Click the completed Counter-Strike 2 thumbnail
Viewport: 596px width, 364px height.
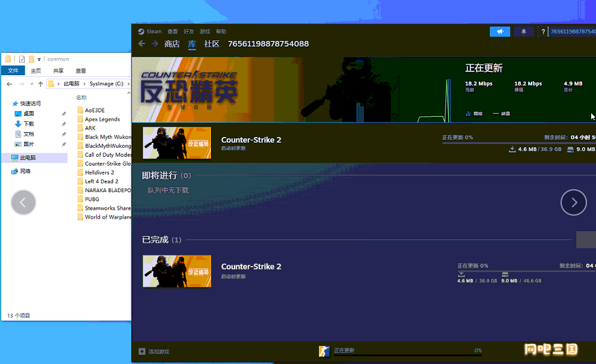point(177,271)
